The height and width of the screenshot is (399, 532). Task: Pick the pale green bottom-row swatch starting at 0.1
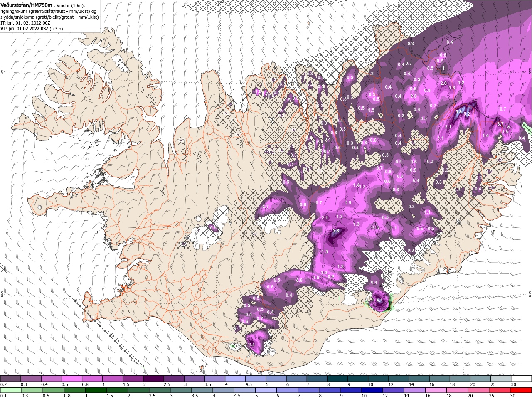point(11,390)
